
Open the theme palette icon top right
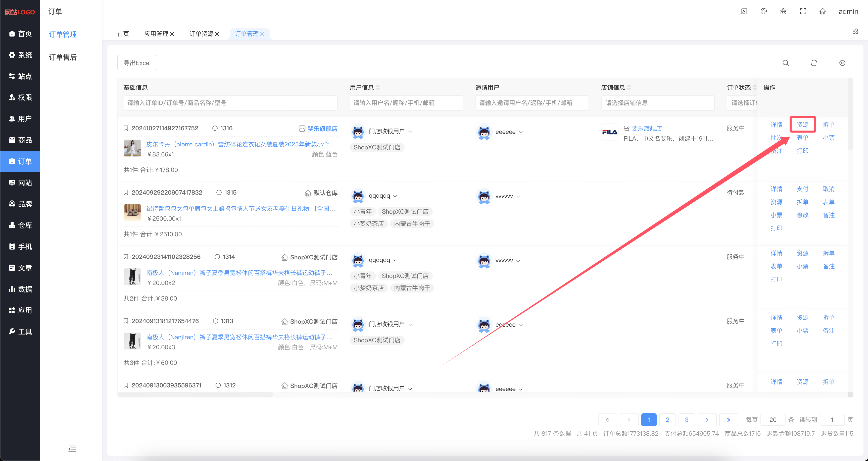[763, 11]
